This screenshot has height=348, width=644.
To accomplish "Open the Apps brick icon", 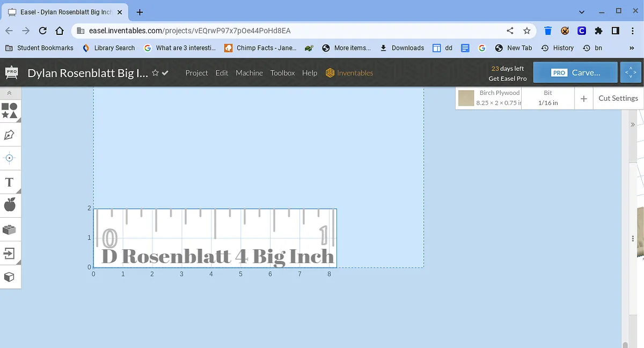I will (10, 229).
